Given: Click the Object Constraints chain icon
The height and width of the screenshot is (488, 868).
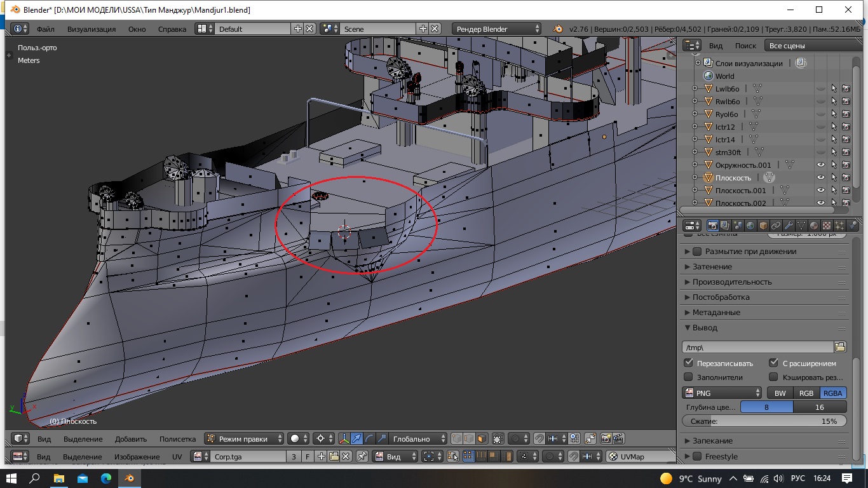Looking at the screenshot, I should tap(776, 226).
